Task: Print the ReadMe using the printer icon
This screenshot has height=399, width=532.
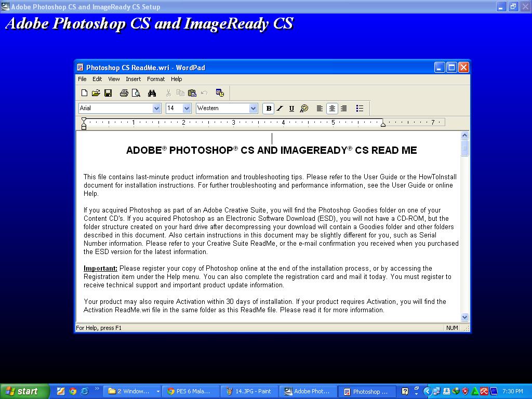Action: pyautogui.click(x=124, y=92)
